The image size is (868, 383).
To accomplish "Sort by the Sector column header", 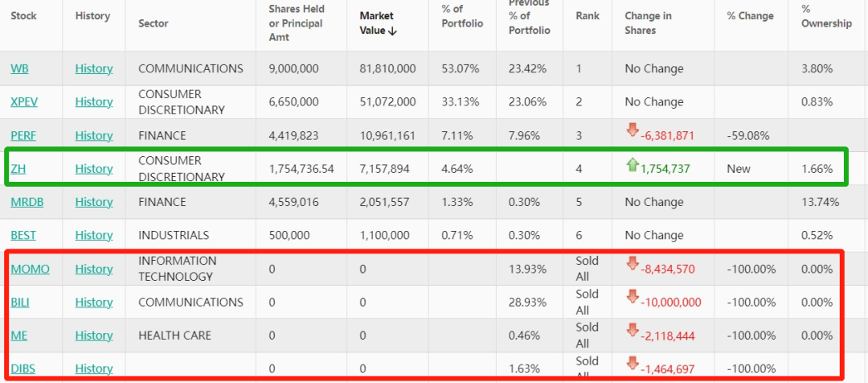I will (x=154, y=24).
